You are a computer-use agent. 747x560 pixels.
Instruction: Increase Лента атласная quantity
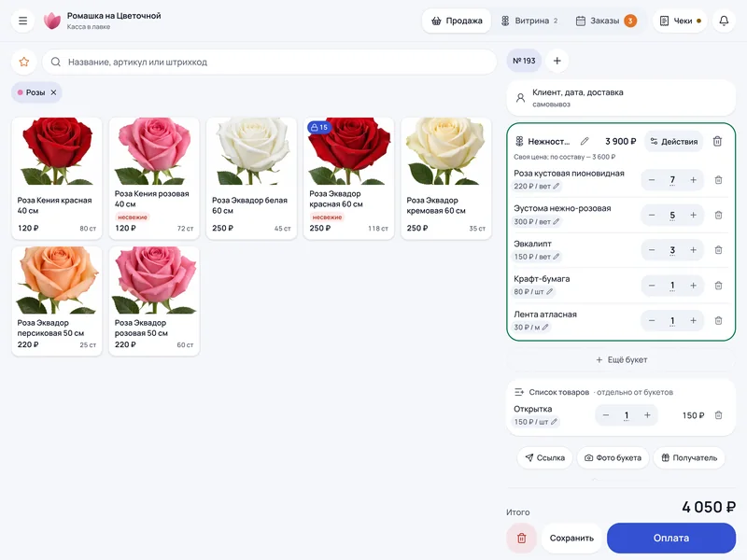[693, 320]
